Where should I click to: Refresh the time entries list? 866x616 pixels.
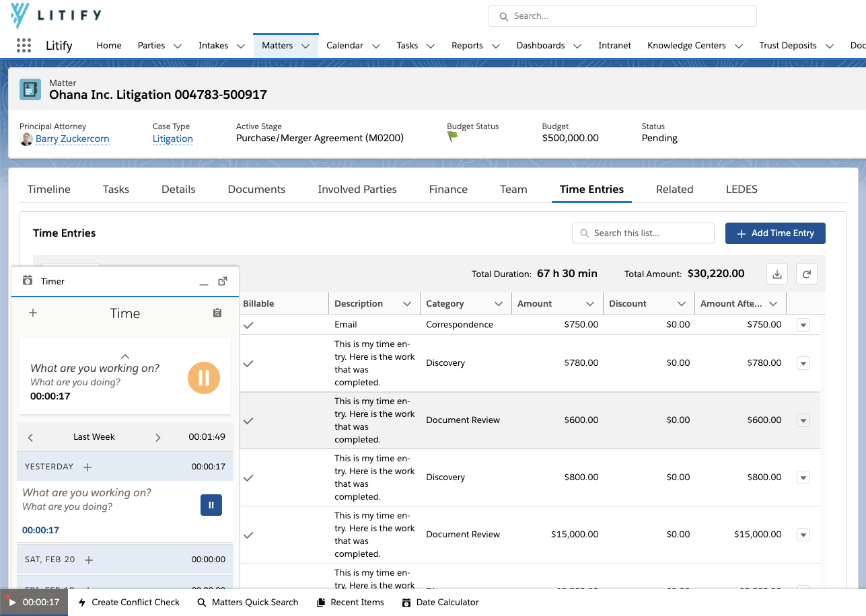(x=807, y=274)
